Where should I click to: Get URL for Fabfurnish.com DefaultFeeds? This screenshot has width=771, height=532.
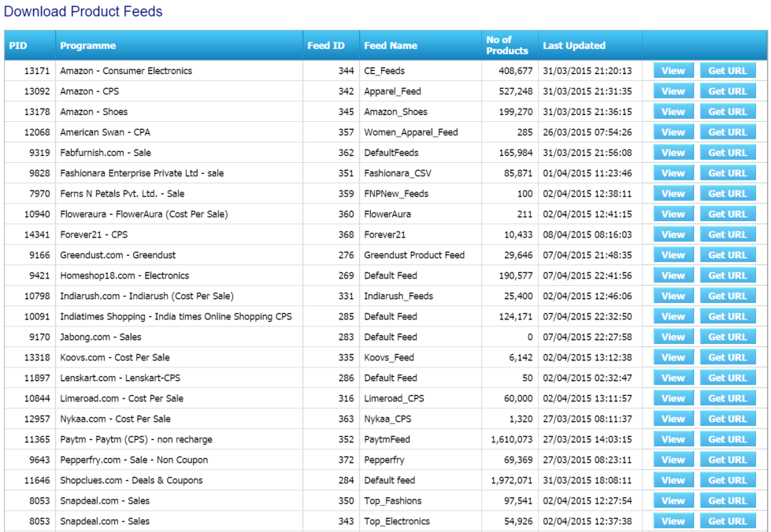[x=727, y=153]
